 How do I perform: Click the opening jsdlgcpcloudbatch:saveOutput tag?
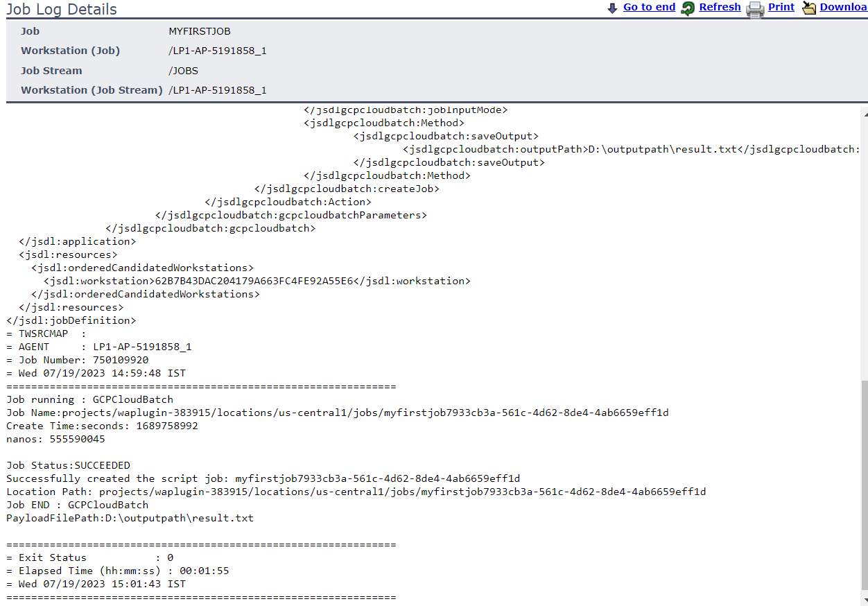(446, 136)
